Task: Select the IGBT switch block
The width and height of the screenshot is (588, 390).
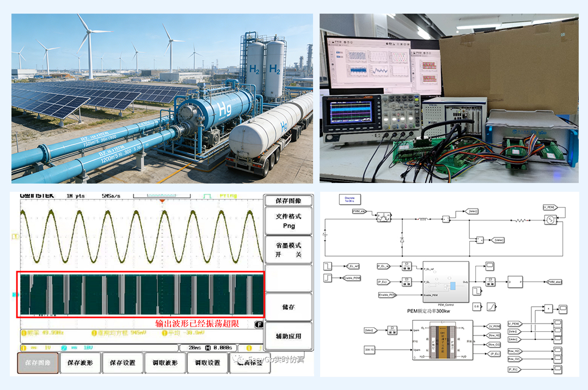Action: click(x=384, y=217)
